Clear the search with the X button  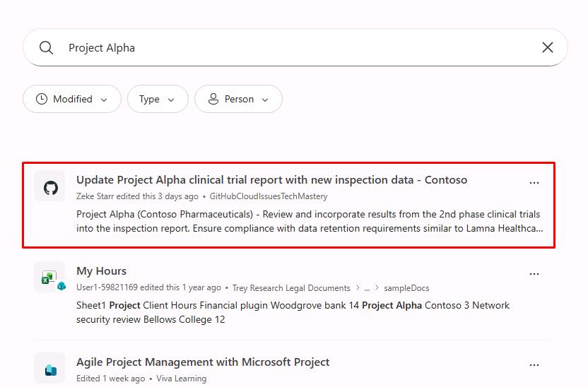548,47
